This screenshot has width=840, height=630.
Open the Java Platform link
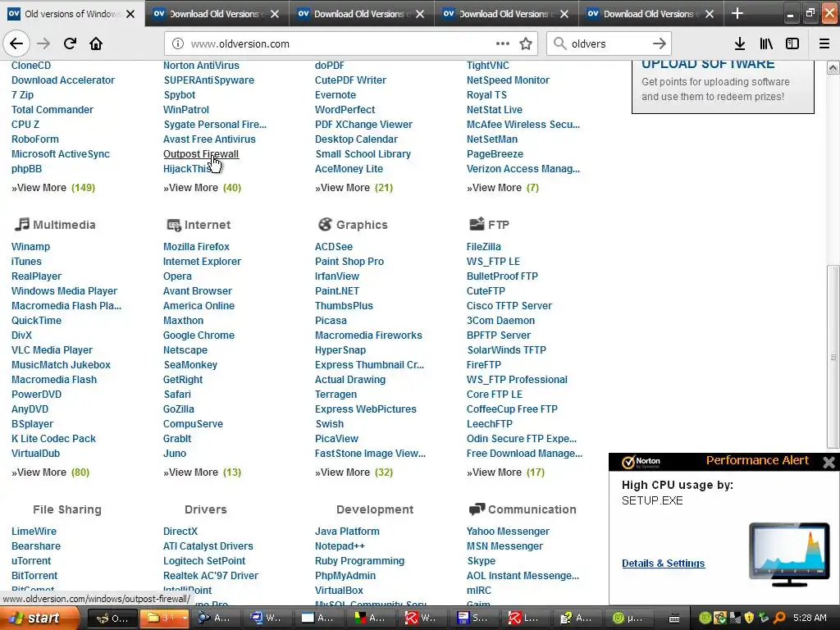click(347, 531)
